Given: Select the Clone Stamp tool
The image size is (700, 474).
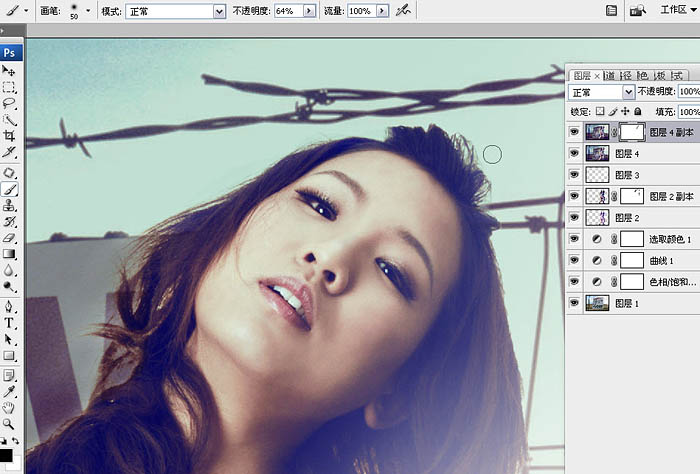Looking at the screenshot, I should click(9, 204).
